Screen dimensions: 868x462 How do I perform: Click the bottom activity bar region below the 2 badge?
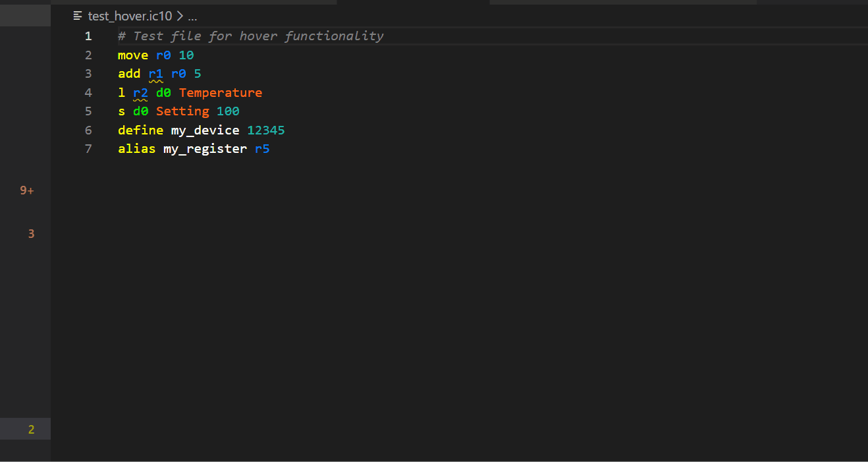[26, 451]
